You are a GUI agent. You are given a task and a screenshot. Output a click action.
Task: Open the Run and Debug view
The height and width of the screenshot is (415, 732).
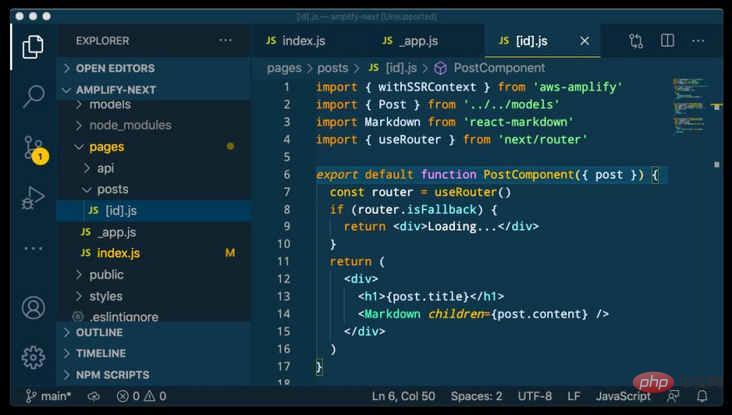coord(33,199)
